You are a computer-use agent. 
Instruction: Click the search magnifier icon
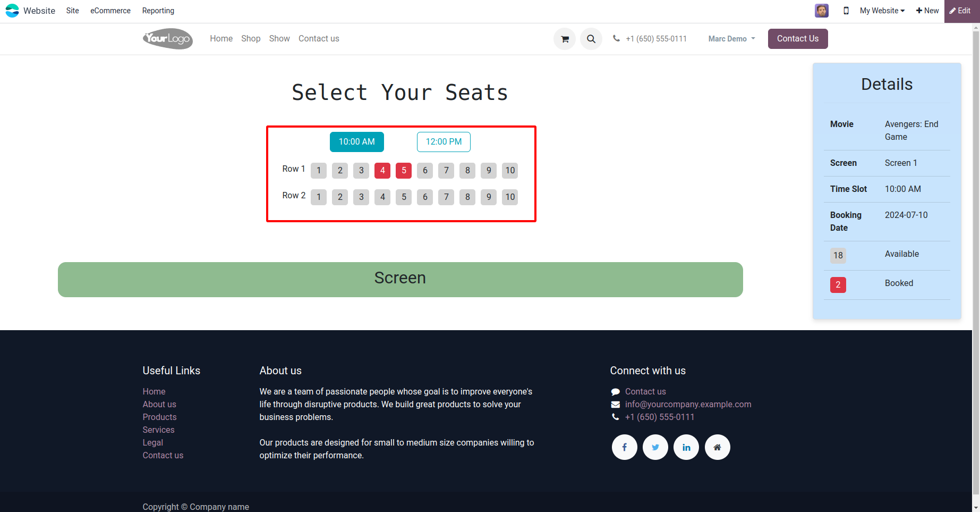(x=591, y=39)
